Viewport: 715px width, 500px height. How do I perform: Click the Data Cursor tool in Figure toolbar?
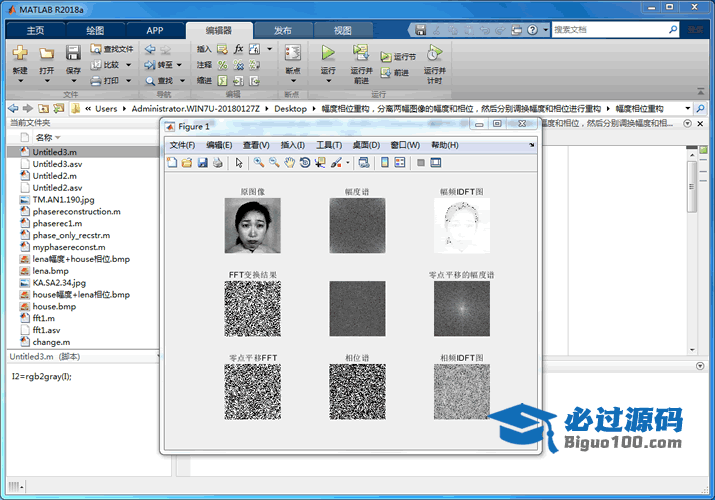click(x=320, y=162)
